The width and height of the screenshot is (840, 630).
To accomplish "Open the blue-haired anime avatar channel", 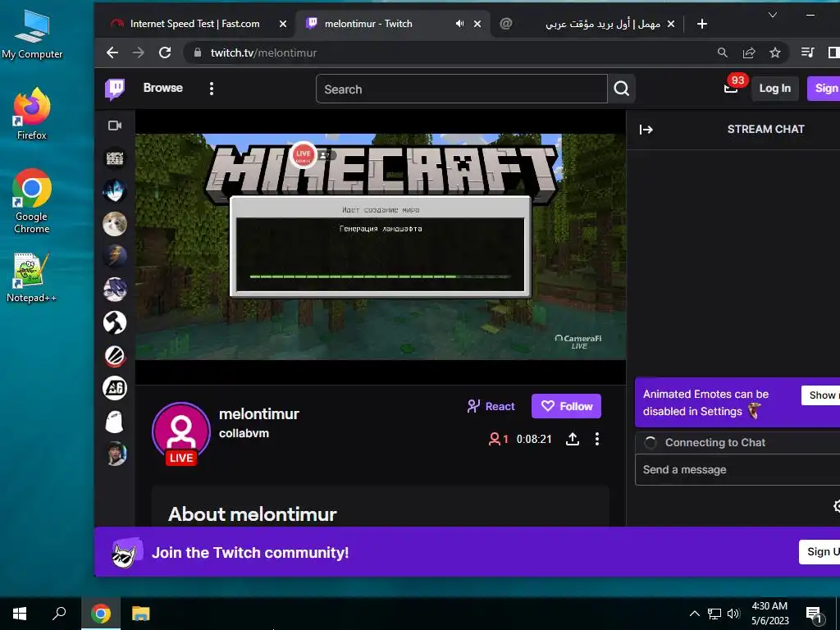I will (x=115, y=190).
